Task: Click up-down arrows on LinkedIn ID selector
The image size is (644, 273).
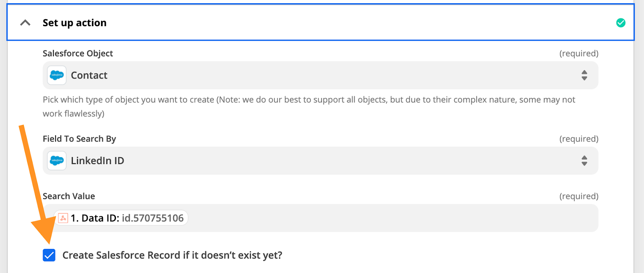Action: (584, 161)
